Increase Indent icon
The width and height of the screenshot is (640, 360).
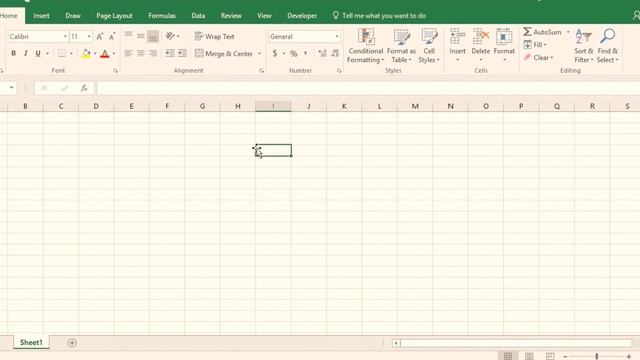click(x=182, y=53)
